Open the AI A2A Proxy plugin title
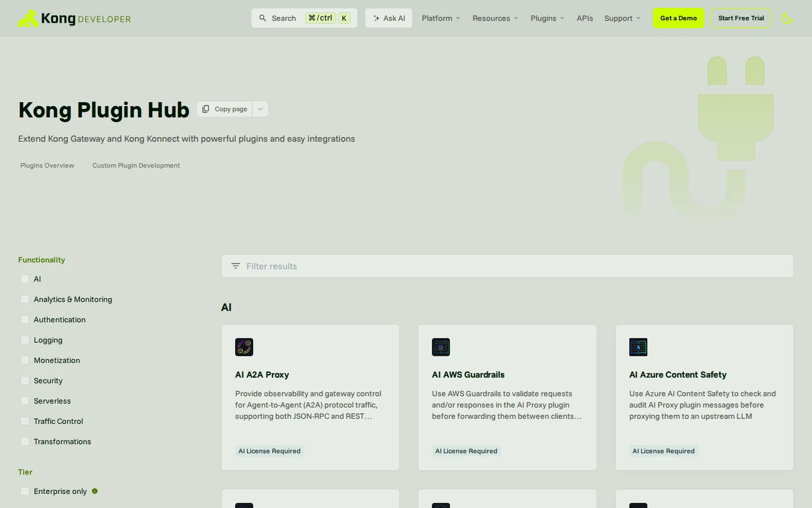Viewport: 812px width, 508px height. click(262, 375)
